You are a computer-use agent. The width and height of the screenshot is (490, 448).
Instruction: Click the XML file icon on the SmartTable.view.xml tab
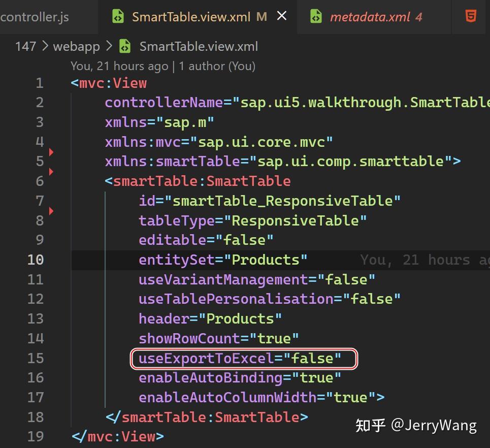point(117,16)
